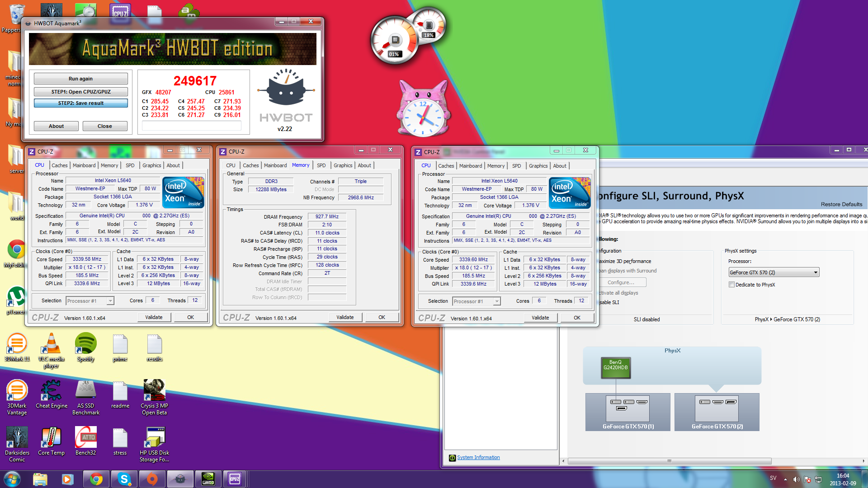This screenshot has width=868, height=488.
Task: Open About tab in right CPU-Z window
Action: [559, 166]
